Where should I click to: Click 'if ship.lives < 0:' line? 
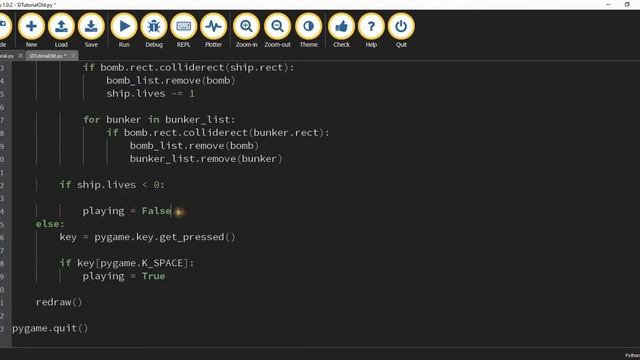point(112,185)
